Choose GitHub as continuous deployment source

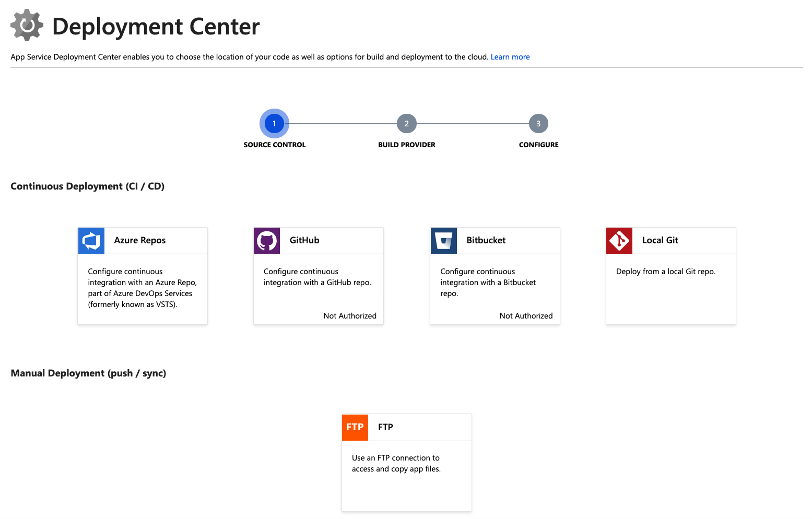pyautogui.click(x=318, y=276)
